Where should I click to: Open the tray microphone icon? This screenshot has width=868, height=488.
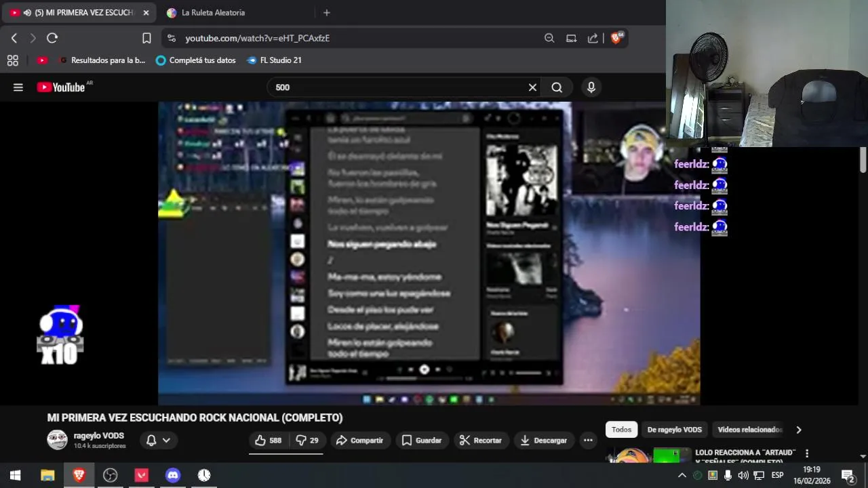coord(728,475)
